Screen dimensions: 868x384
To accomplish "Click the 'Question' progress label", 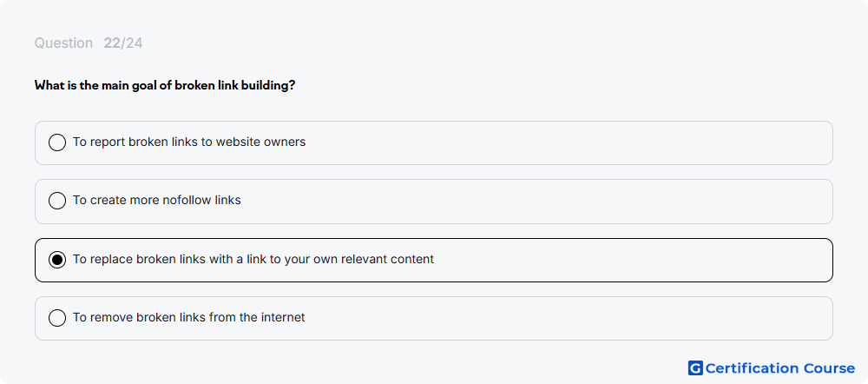I will 63,43.
